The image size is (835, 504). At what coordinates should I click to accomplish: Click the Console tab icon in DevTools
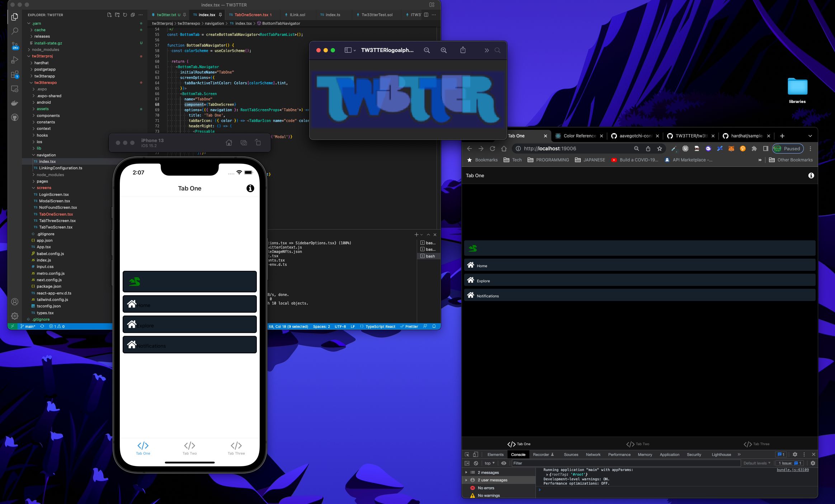(518, 454)
